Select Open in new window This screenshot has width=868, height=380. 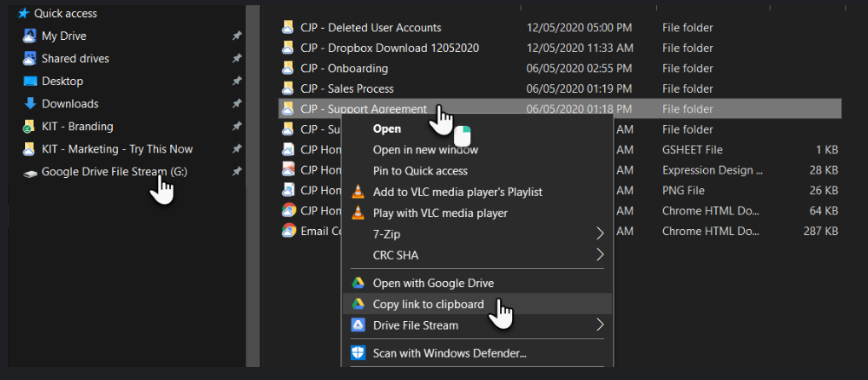coord(425,149)
